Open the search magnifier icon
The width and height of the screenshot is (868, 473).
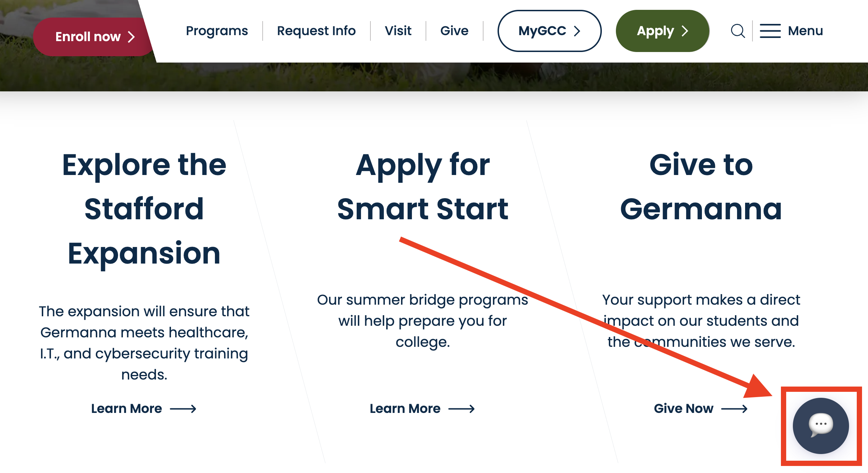tap(737, 31)
